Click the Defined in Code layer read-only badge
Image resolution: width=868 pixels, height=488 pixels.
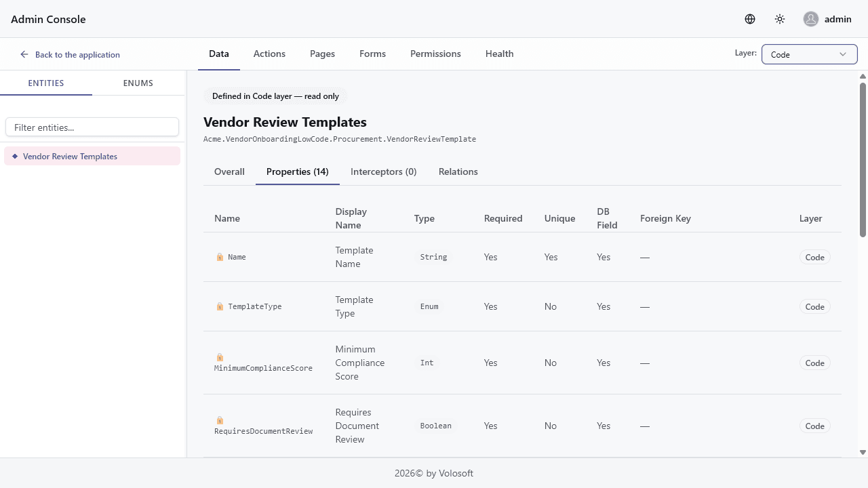point(275,96)
